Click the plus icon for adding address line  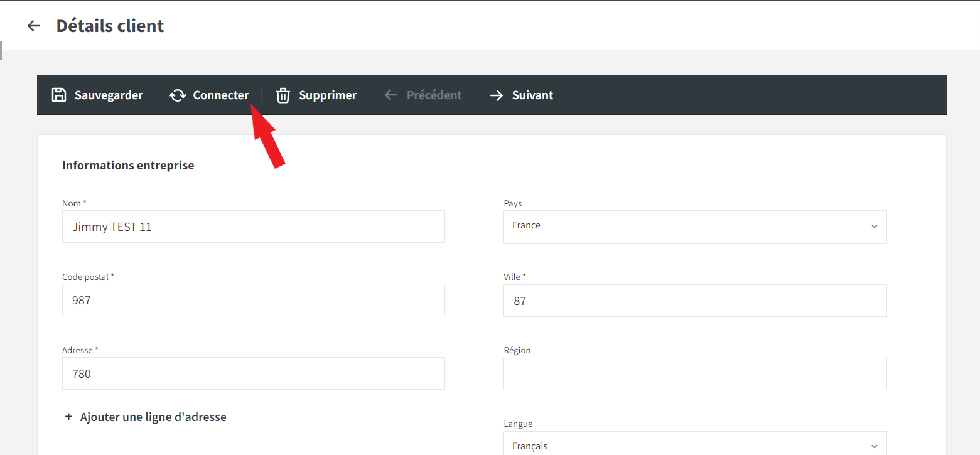tap(68, 417)
